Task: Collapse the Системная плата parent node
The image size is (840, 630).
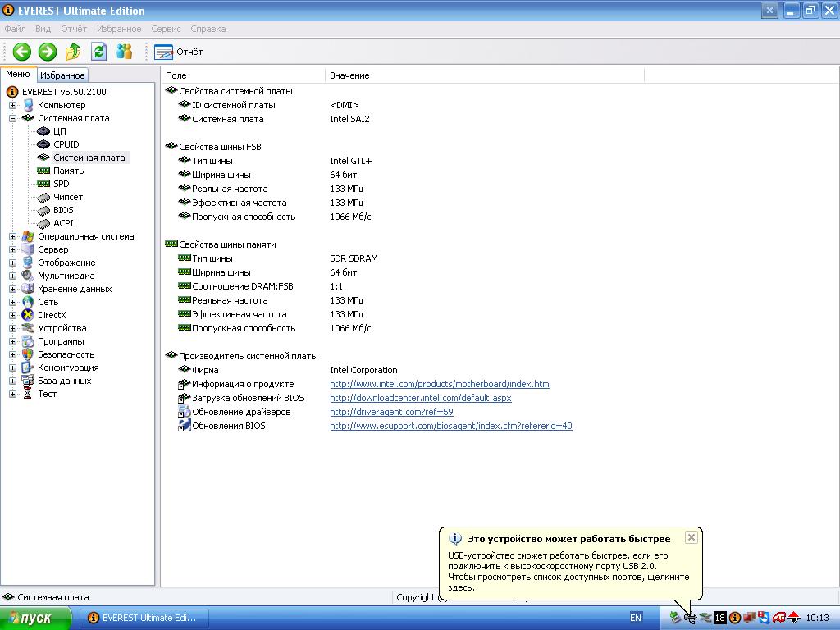Action: 12,118
